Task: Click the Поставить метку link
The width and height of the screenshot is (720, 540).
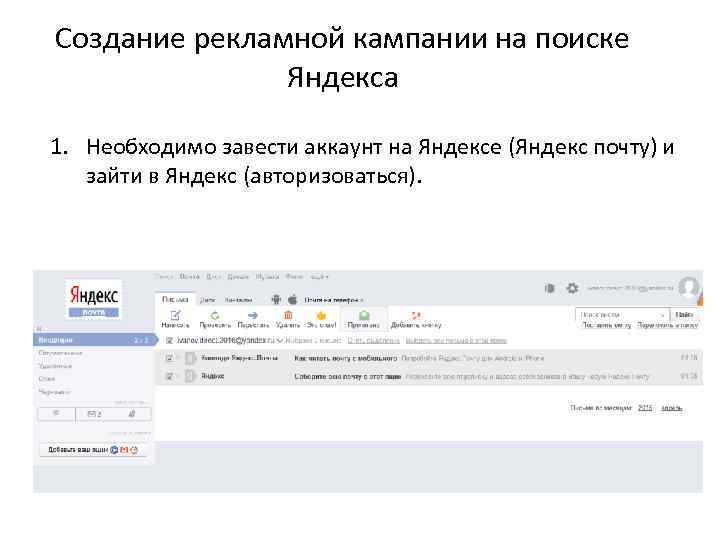Action: (606, 325)
